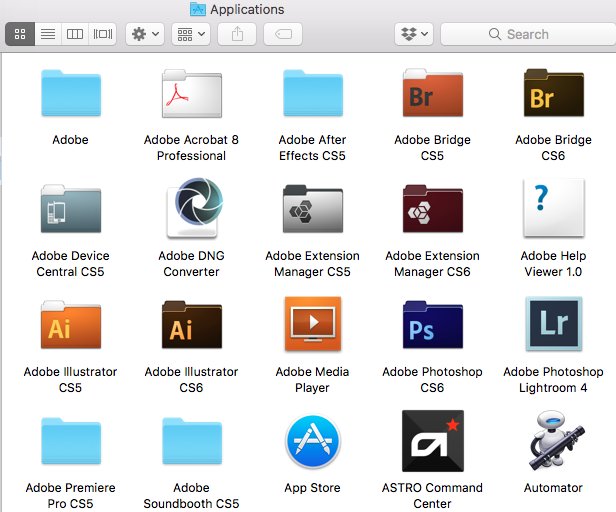Click the "Adobe Media Player" label
The height and width of the screenshot is (512, 616).
pos(312,380)
